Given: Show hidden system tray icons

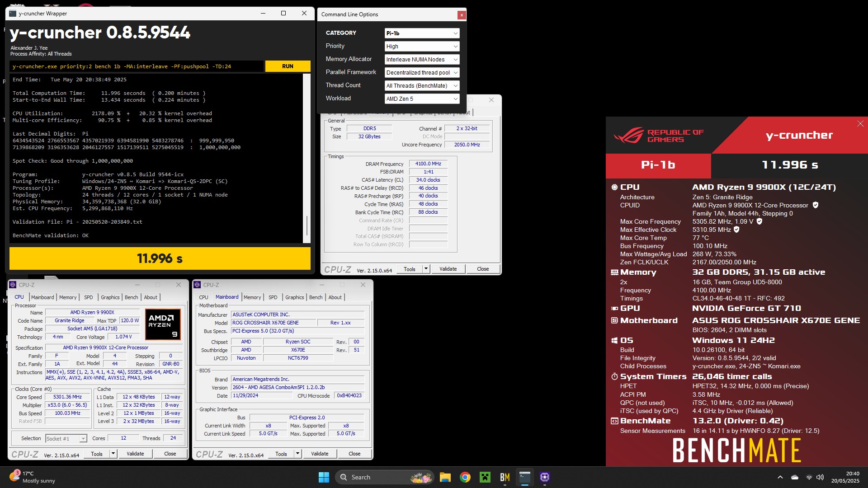Looking at the screenshot, I should (780, 477).
